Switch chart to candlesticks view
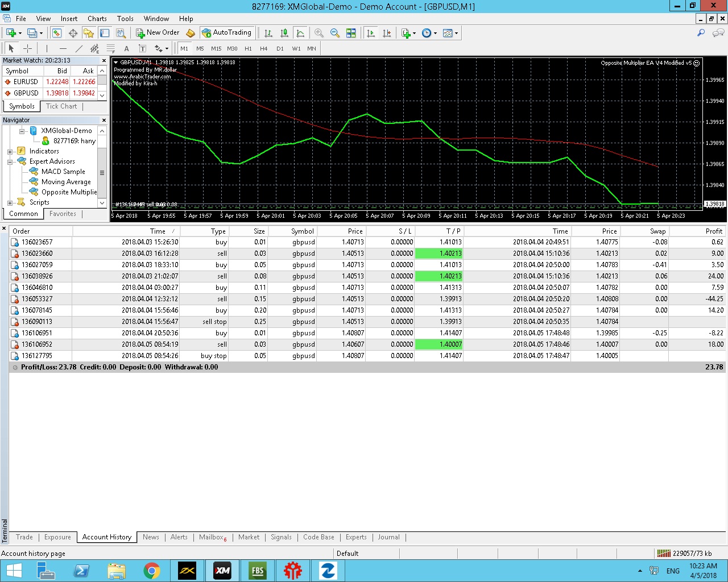Viewport: 728px width, 582px height. click(x=284, y=33)
